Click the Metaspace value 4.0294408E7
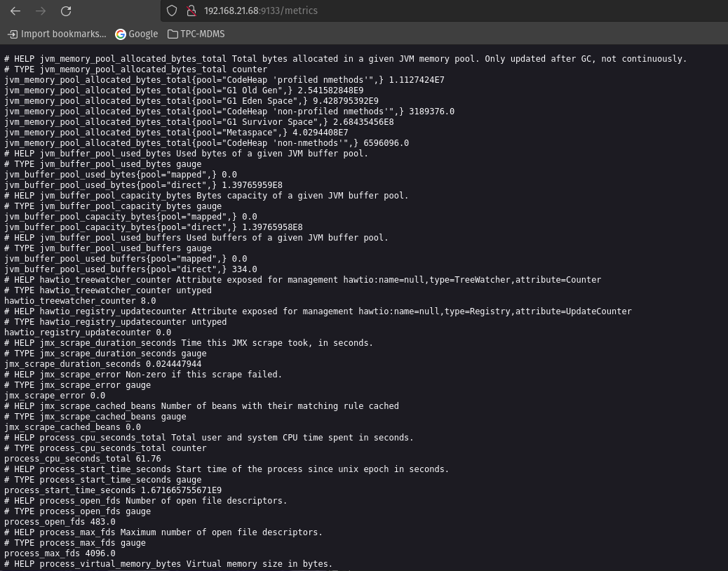 (x=320, y=133)
